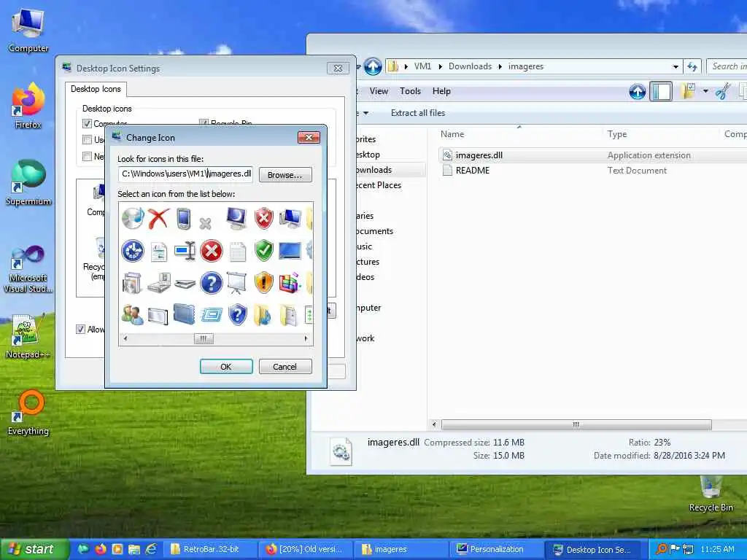Select the sleeping monitor moon icon
Image resolution: width=747 pixels, height=560 pixels.
pyautogui.click(x=237, y=219)
